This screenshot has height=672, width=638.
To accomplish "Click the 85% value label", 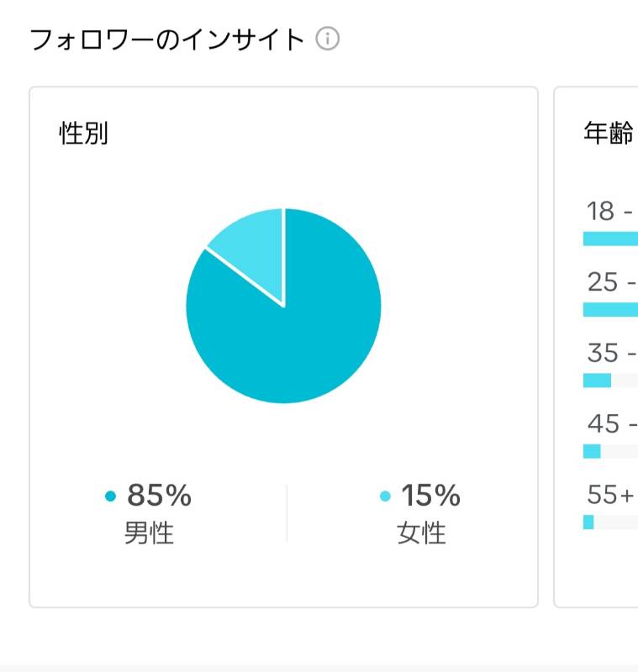I will [160, 495].
